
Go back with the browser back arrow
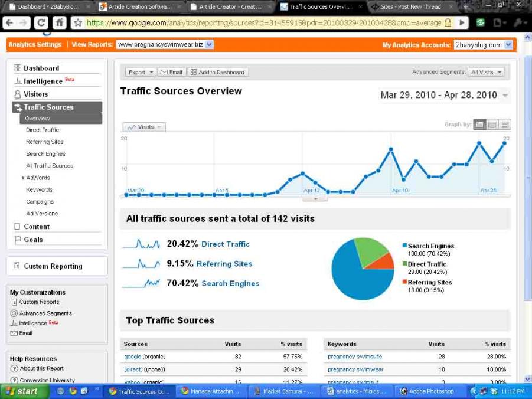9,23
